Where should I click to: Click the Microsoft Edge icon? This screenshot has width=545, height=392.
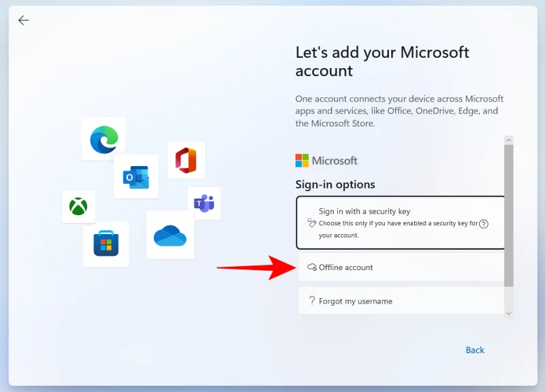[103, 138]
